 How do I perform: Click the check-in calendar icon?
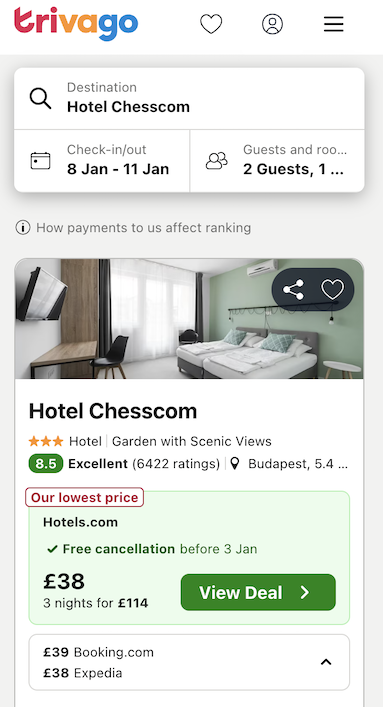(41, 161)
